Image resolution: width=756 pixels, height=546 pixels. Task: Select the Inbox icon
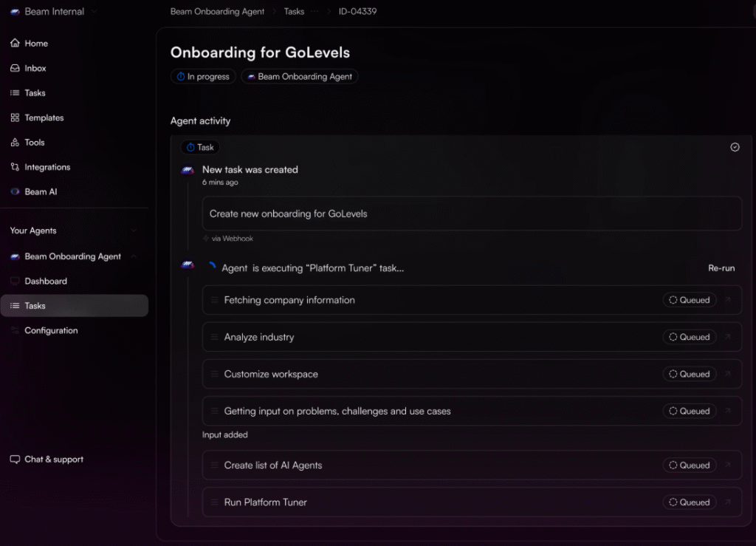click(15, 68)
